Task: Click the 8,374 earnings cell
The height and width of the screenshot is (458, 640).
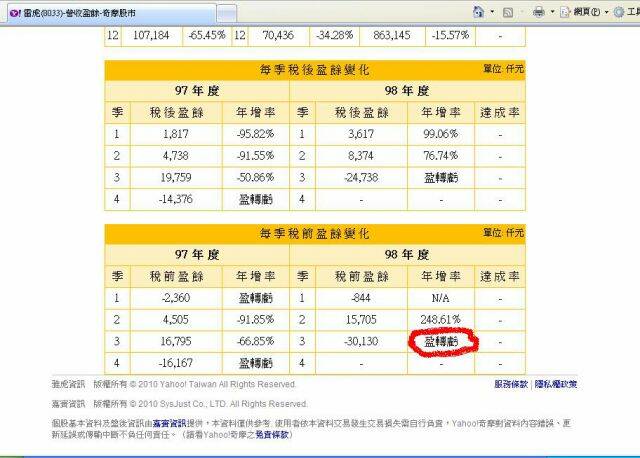Action: coord(361,156)
